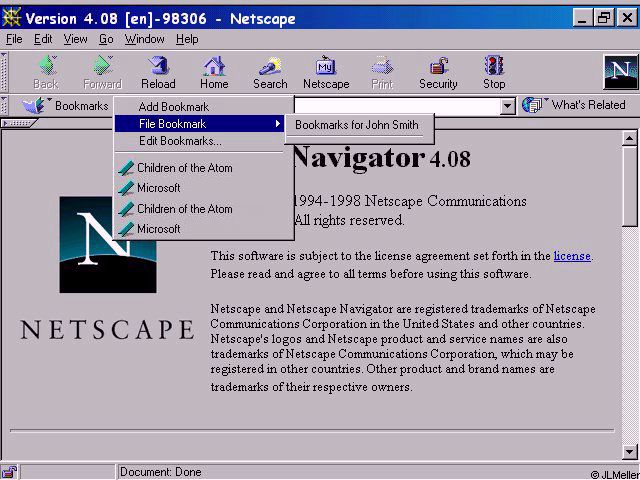640x480 pixels.
Task: Click the Print toolbar button
Action: coord(382,72)
